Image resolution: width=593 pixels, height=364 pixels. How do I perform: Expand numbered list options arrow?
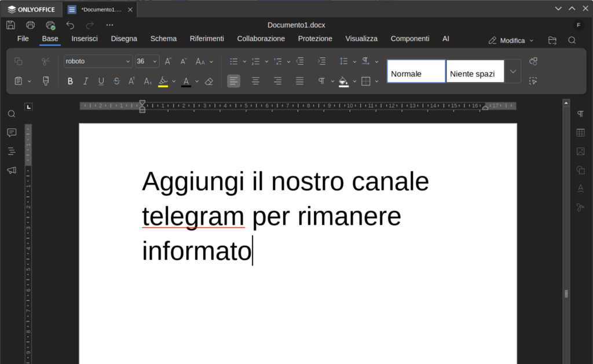266,61
